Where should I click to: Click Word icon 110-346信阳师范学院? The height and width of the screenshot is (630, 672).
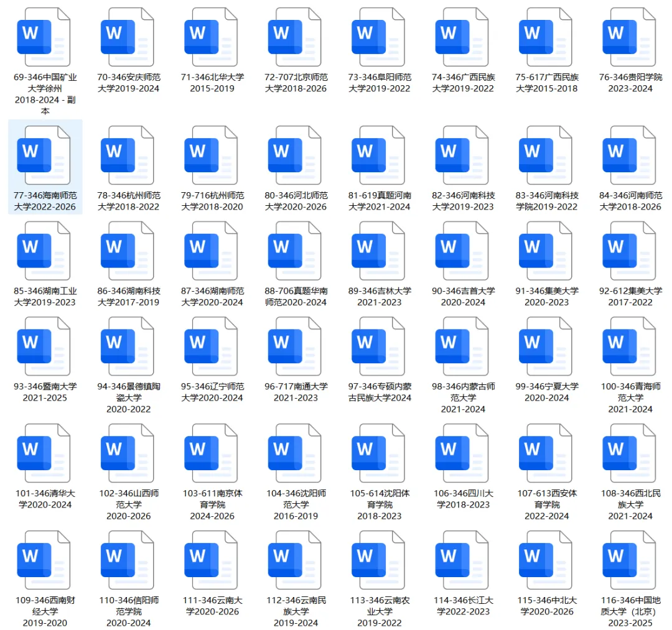click(128, 560)
